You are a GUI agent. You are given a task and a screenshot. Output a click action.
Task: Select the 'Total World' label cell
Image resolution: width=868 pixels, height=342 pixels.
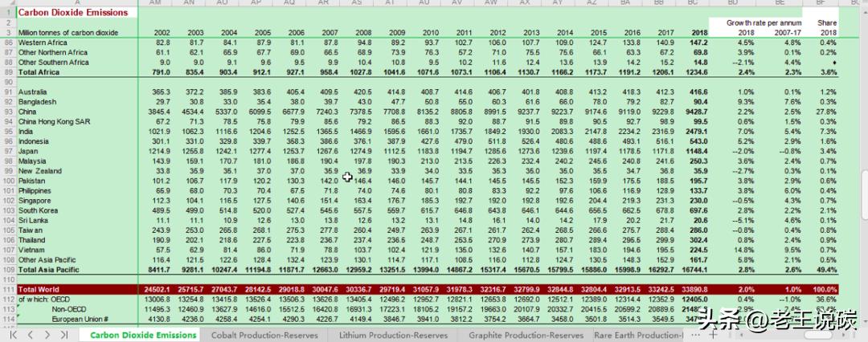point(77,290)
